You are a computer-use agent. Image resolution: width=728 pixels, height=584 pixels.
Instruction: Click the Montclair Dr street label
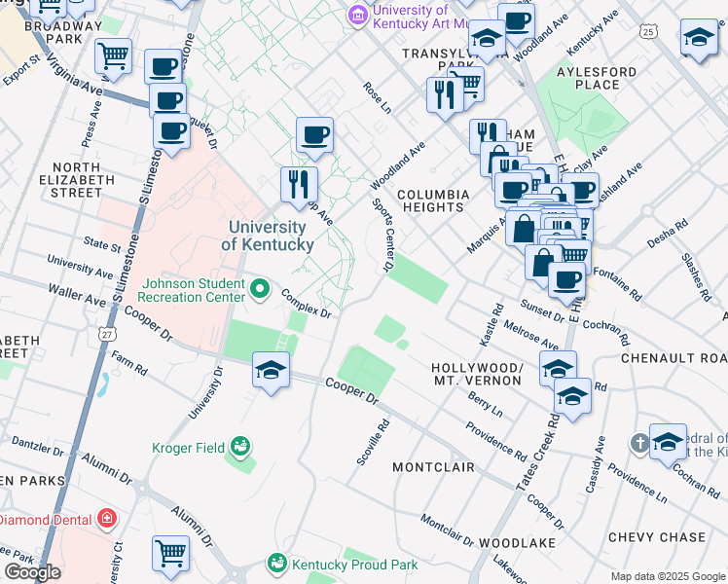[x=447, y=530]
